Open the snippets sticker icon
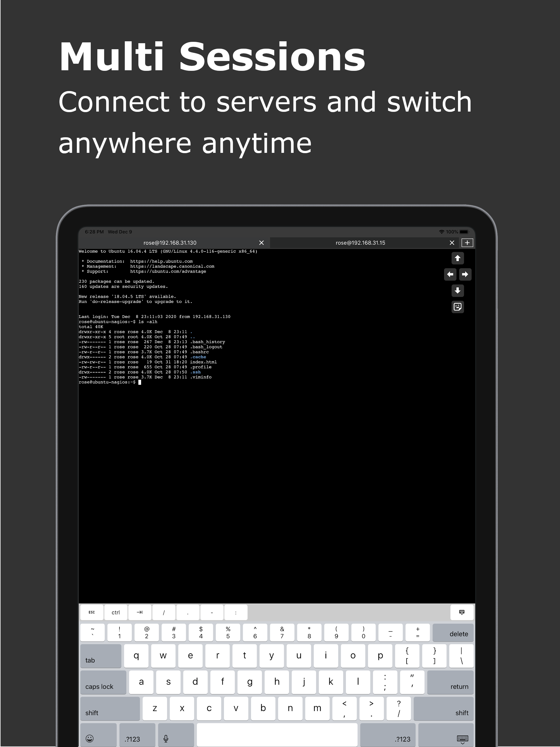 [x=457, y=307]
